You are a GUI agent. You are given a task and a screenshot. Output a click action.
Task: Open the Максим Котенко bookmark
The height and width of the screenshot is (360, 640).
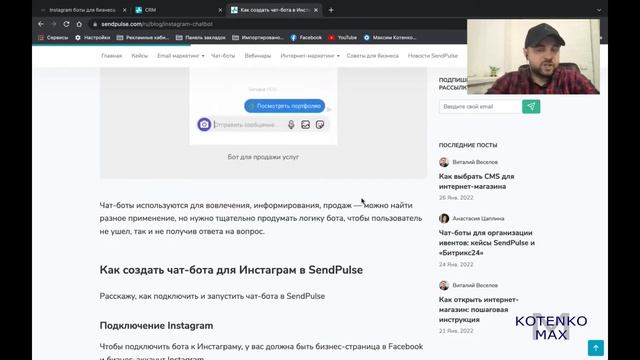(x=390, y=38)
